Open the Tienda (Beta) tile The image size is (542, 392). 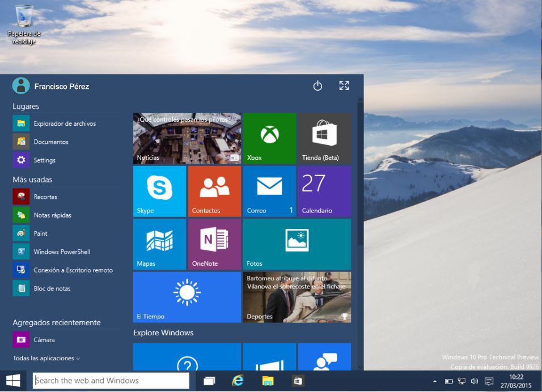click(325, 138)
